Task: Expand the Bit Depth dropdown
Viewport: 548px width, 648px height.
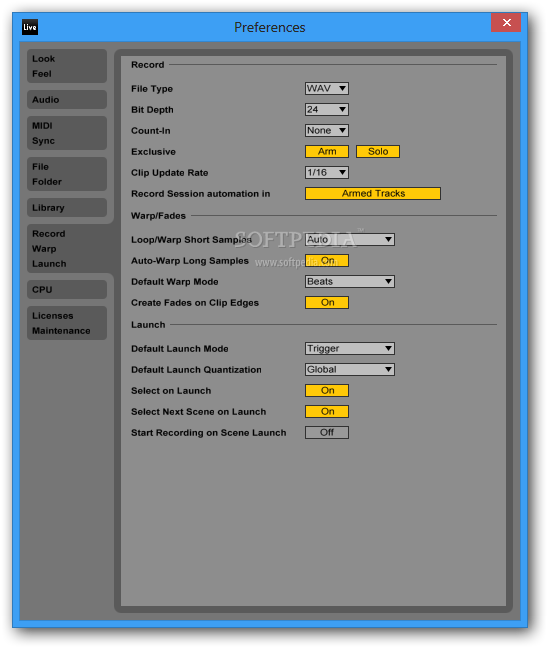Action: coord(327,110)
